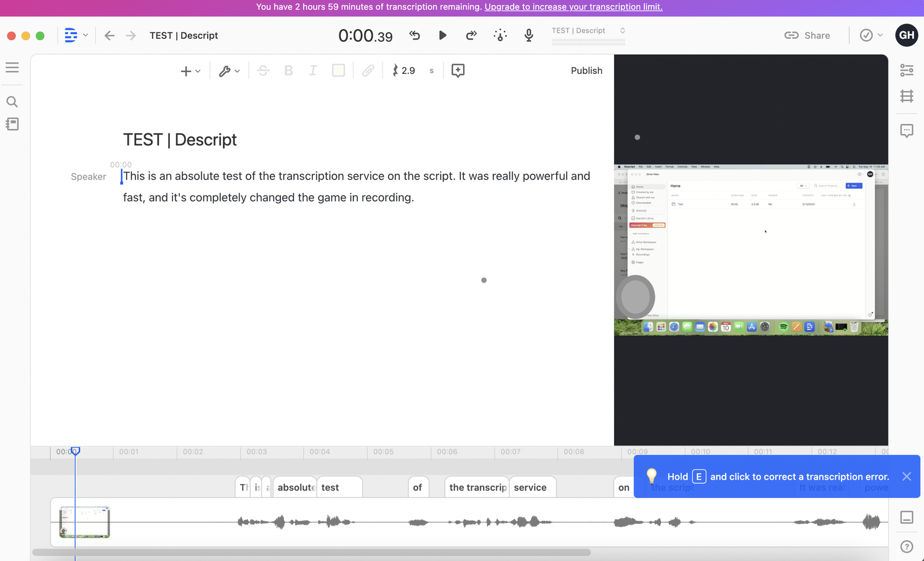Open the search panel
This screenshot has height=561, width=924.
click(x=12, y=102)
